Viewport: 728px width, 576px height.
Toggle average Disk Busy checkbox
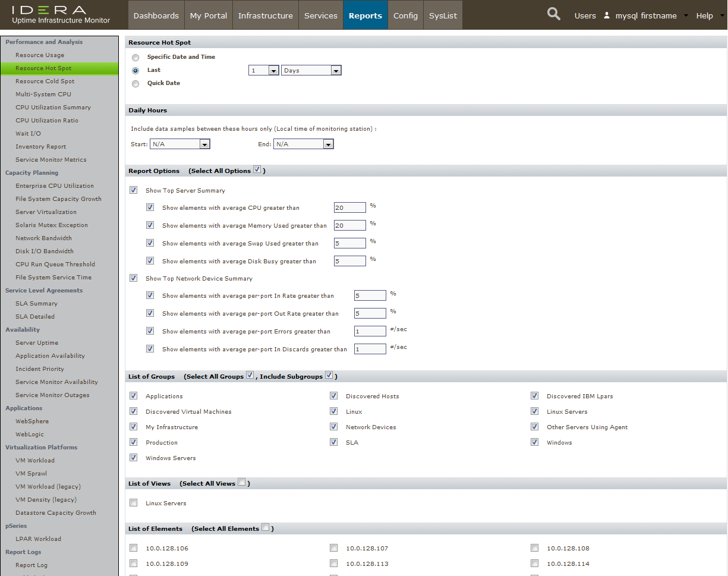coord(150,261)
